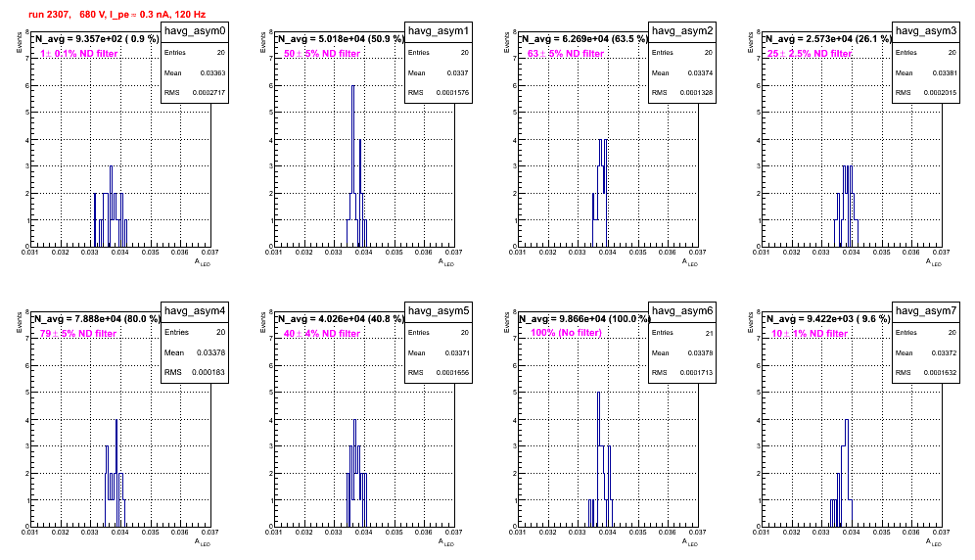Click the tallest bin in havg_asym4 histogram

(116, 473)
